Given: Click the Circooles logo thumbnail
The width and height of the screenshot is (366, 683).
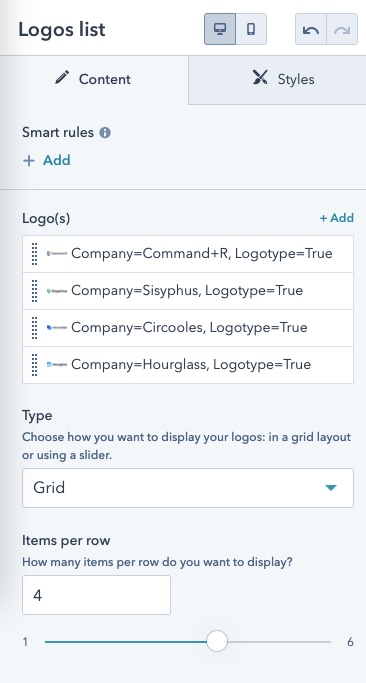Looking at the screenshot, I should point(57,328).
